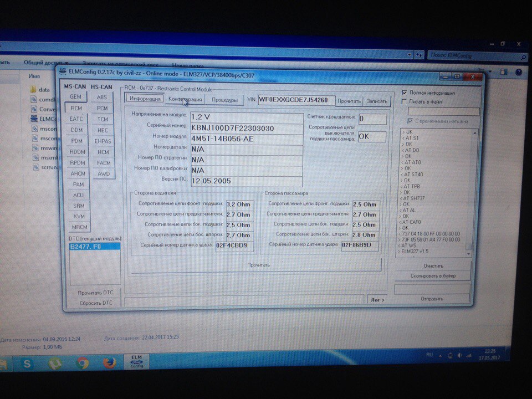This screenshot has width=532, height=399.
Task: Select the ACU module
Action: 79,195
